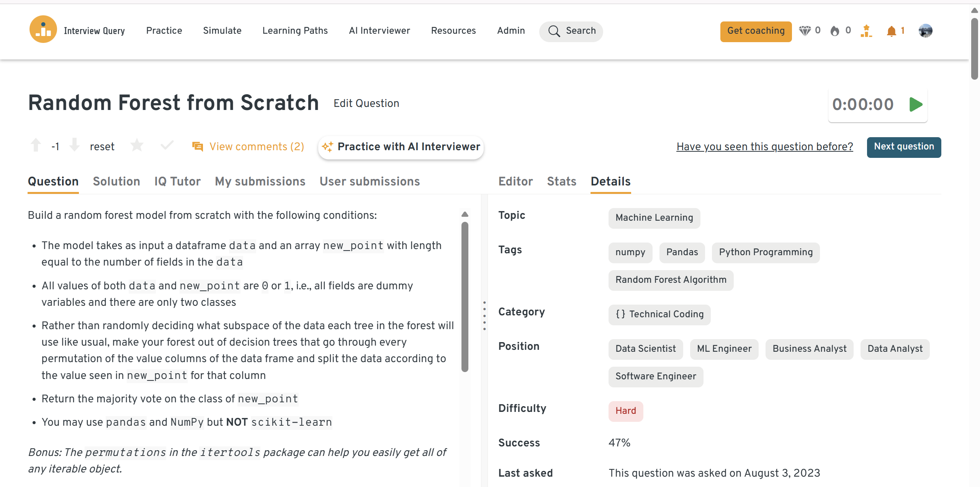The height and width of the screenshot is (487, 980).
Task: Open the user profile avatar menu
Action: [x=925, y=31]
